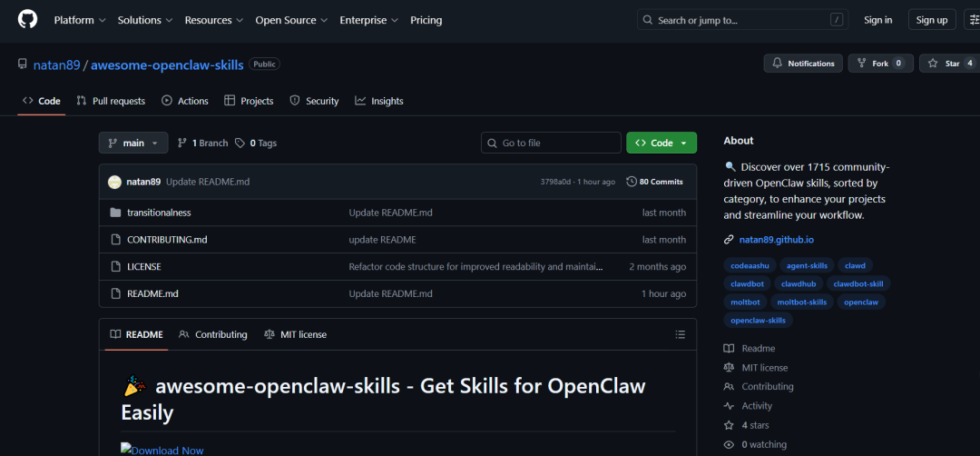The height and width of the screenshot is (456, 980).
Task: Click the GitHub logo icon
Action: (27, 19)
